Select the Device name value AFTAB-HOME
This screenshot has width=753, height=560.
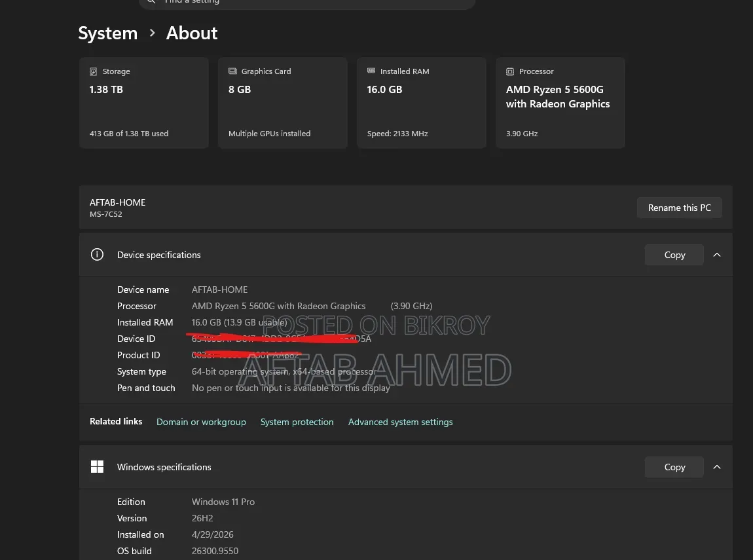pyautogui.click(x=220, y=289)
